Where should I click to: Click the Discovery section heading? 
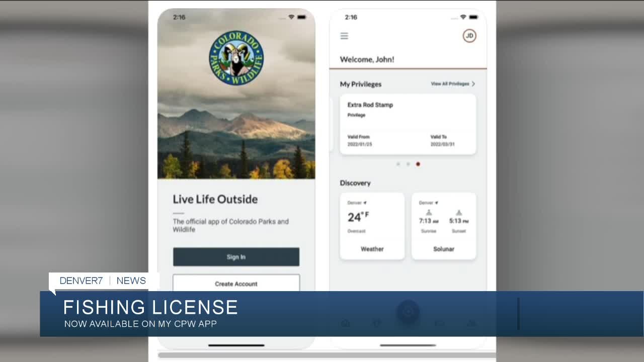[x=355, y=183]
